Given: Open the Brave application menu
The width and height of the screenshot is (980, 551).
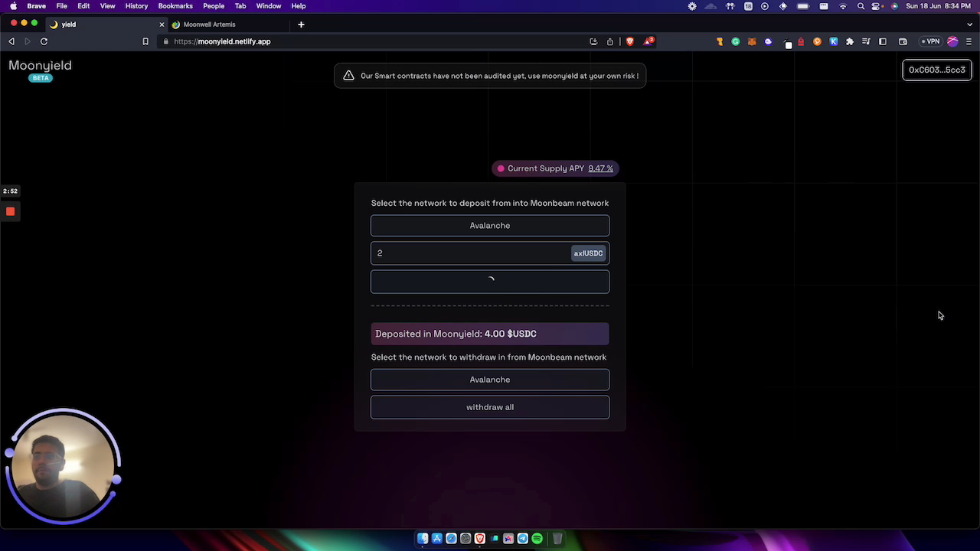Looking at the screenshot, I should [x=37, y=6].
